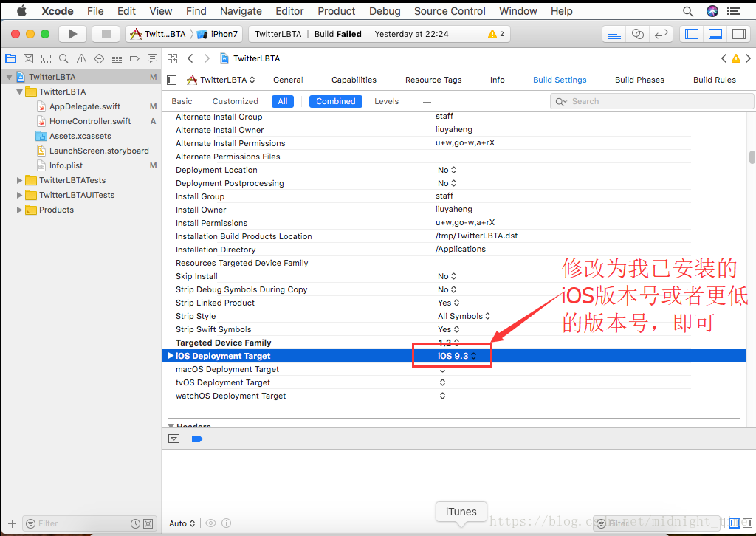Viewport: 756px width, 536px height.
Task: Filter files with source-control status
Action: click(148, 523)
